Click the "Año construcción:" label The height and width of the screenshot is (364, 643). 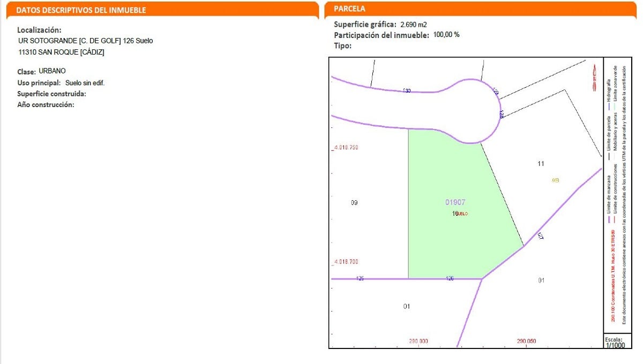[x=46, y=104]
